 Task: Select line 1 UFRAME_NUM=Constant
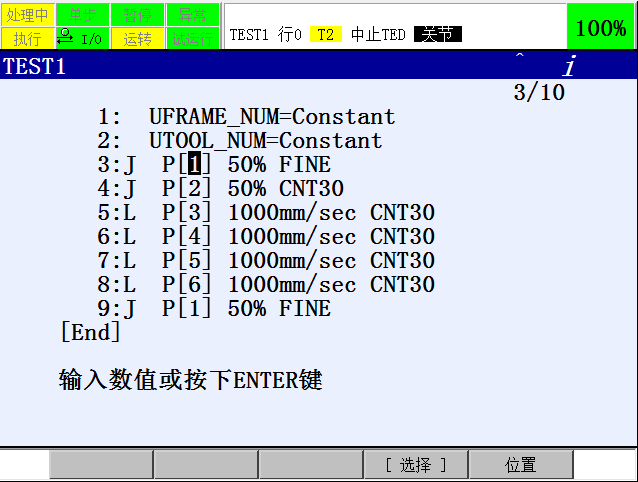[272, 117]
